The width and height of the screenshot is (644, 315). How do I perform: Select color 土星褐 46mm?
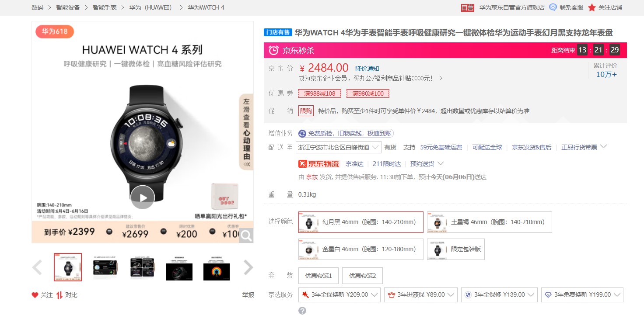coord(490,222)
